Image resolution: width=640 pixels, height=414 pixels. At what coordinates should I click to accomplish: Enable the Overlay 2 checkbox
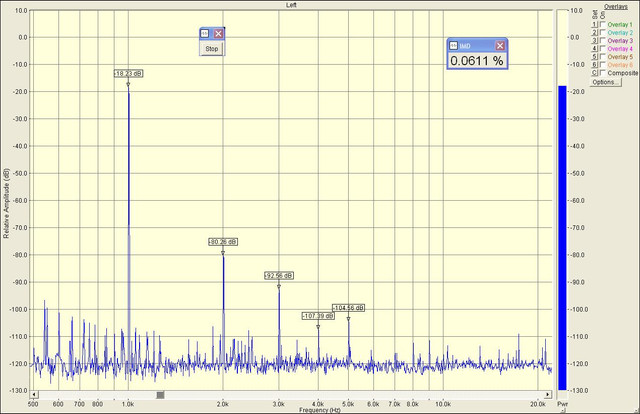[x=602, y=32]
